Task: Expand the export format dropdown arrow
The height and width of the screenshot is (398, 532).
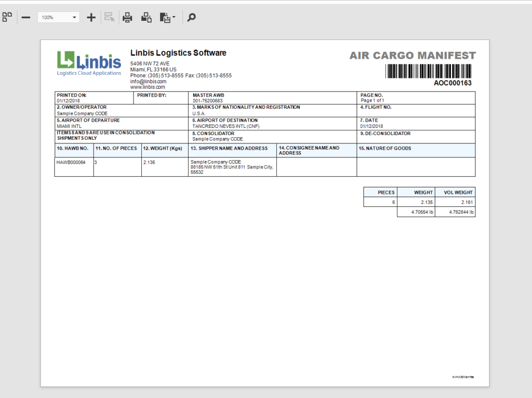Action: pos(174,17)
